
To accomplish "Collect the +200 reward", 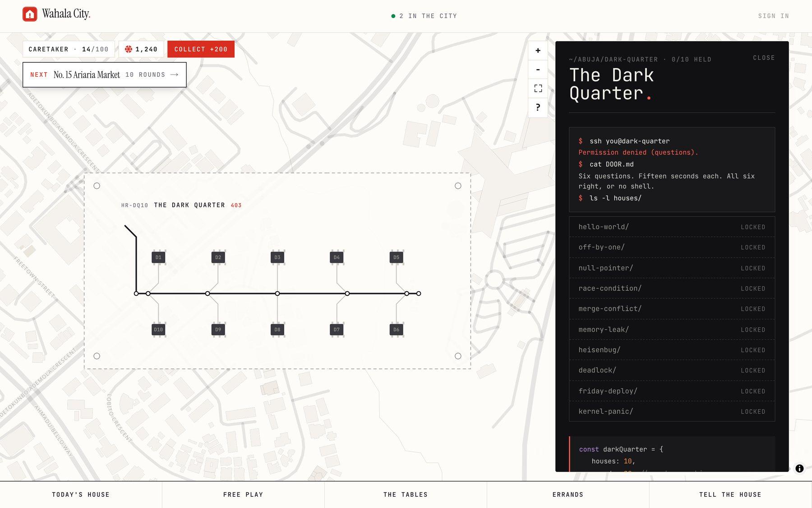I will pyautogui.click(x=201, y=49).
